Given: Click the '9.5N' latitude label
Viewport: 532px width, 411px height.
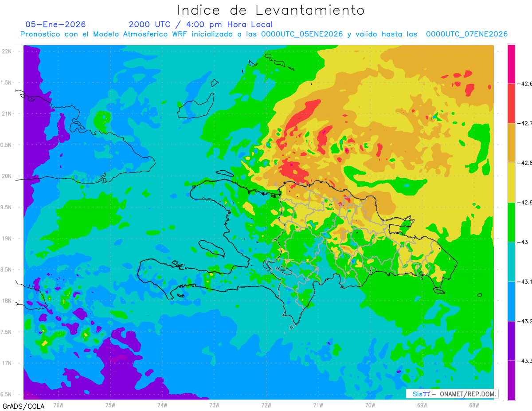Looking at the screenshot, I should coord(7,207).
